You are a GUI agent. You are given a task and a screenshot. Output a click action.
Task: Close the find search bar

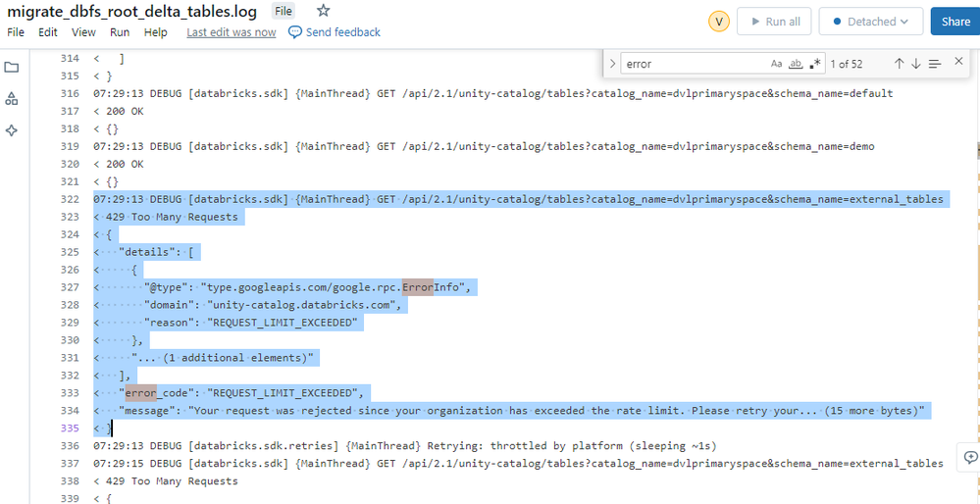coord(959,64)
